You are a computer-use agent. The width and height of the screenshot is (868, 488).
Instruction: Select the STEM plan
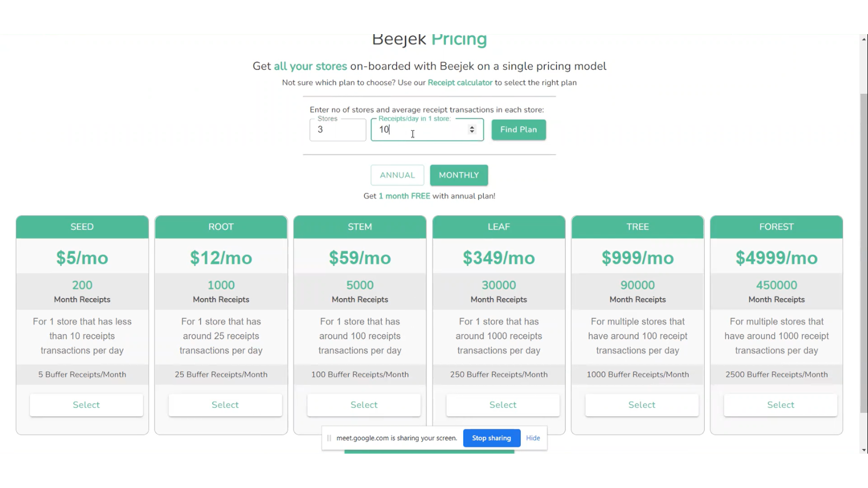tap(363, 404)
